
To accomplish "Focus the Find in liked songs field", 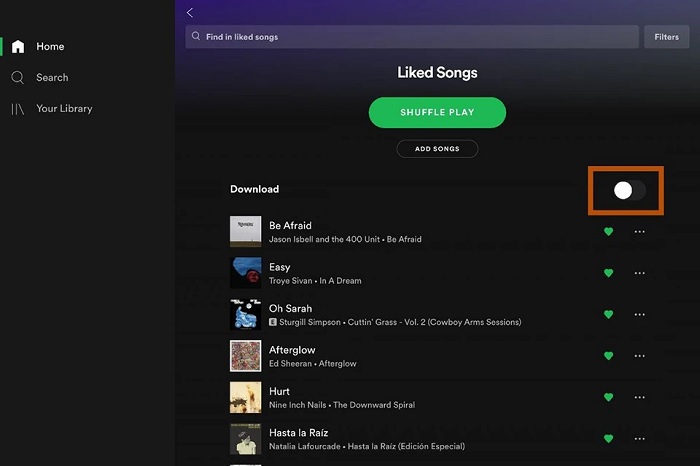I will pos(412,37).
